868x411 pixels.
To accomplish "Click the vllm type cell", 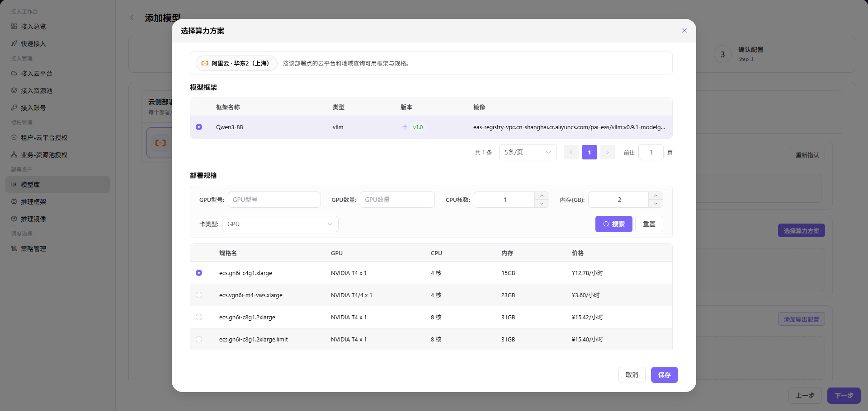I will pyautogui.click(x=338, y=127).
